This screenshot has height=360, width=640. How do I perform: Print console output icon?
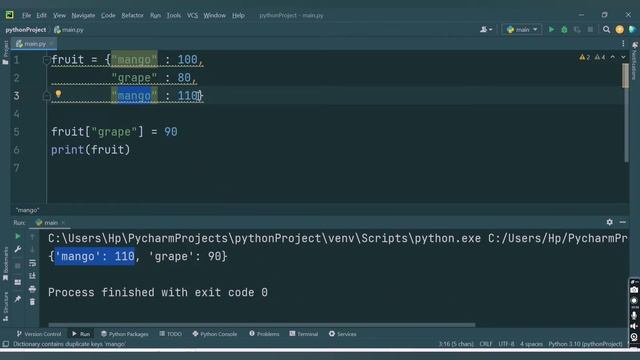point(32,289)
